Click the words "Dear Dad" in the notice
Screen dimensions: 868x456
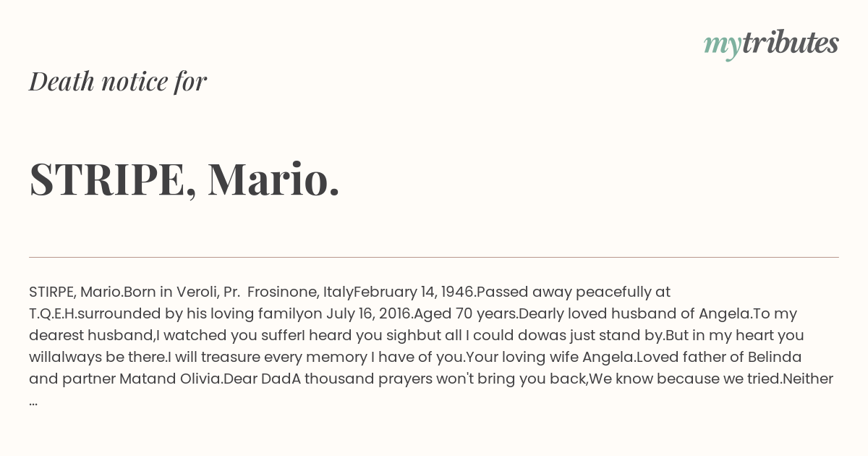tap(258, 379)
